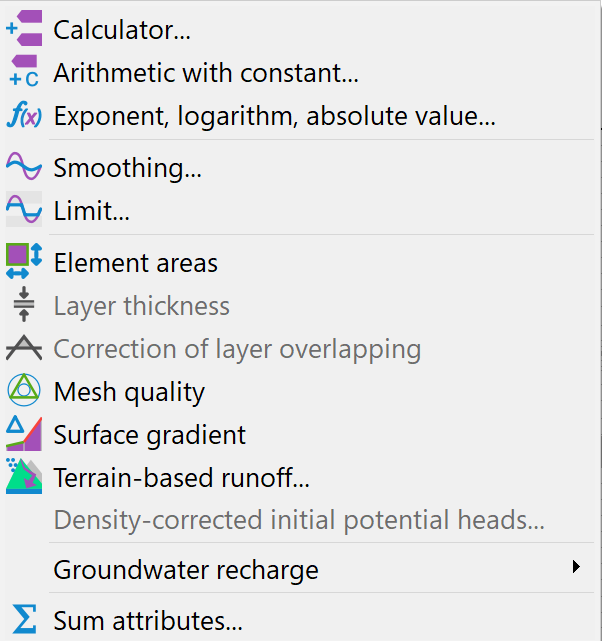The image size is (602, 641).
Task: Click the Sum attributes sigma icon
Action: (24, 620)
